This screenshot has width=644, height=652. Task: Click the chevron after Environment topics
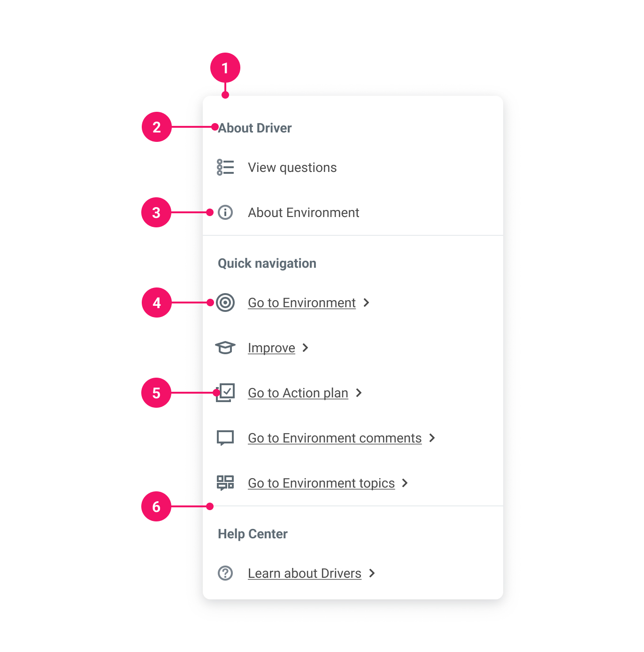pos(405,483)
